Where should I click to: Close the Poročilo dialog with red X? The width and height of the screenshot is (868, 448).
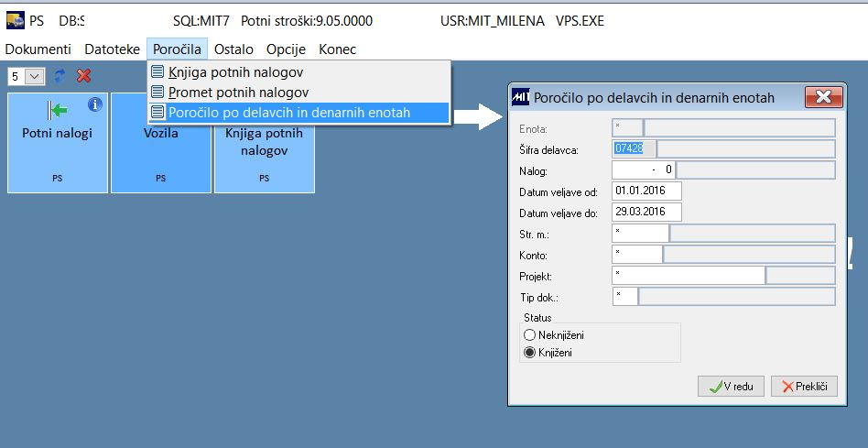824,97
